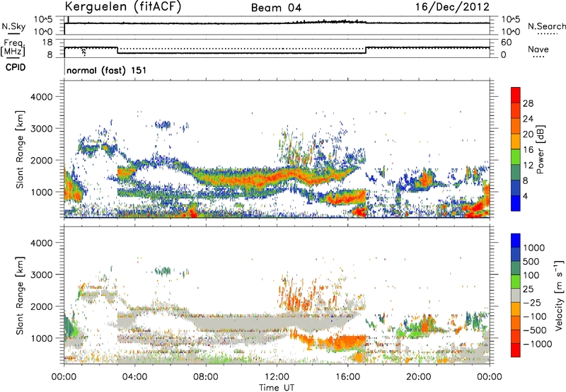Click the 'N.Search' legend label

pos(546,26)
